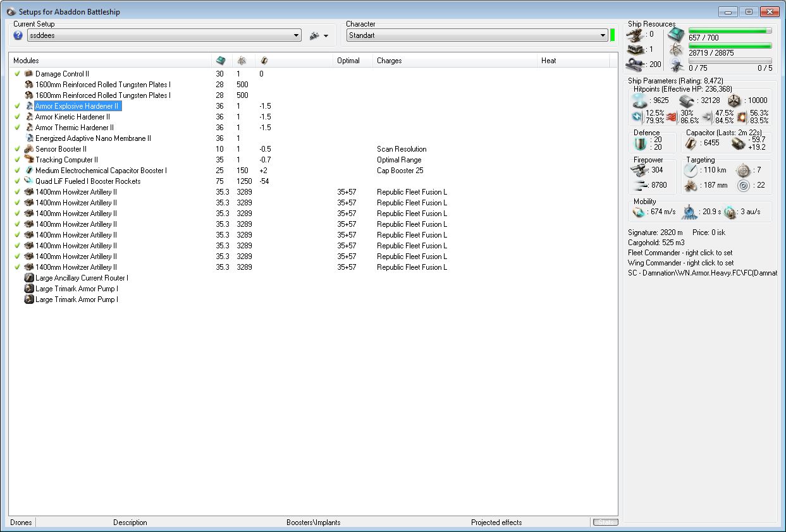Click the green character skill indicator bar
The image size is (786, 532).
click(x=613, y=35)
